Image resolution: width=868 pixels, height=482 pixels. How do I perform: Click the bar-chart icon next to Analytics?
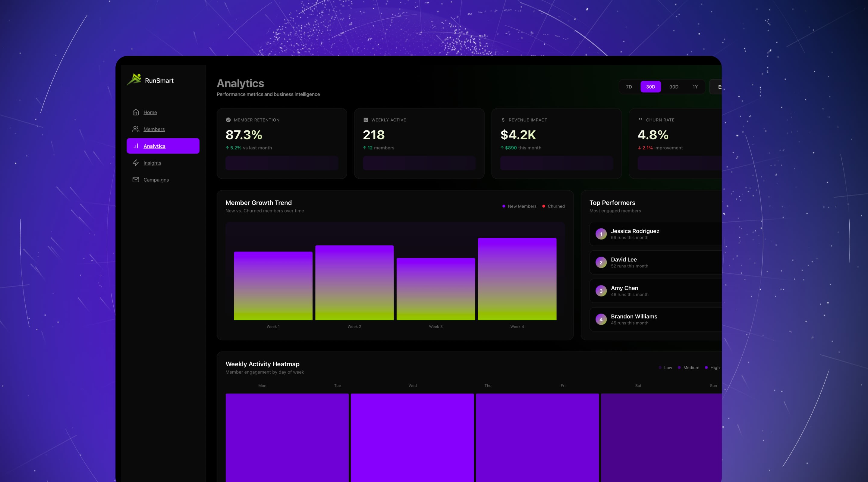pos(136,146)
